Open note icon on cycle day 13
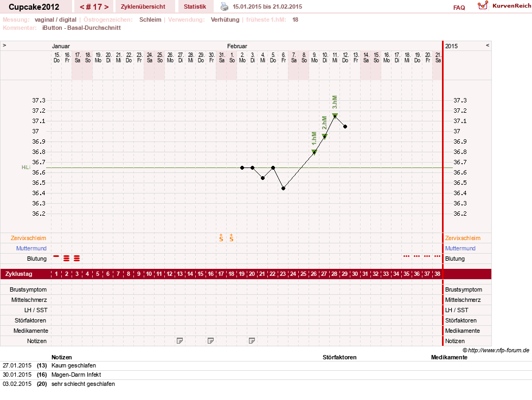 [x=180, y=341]
